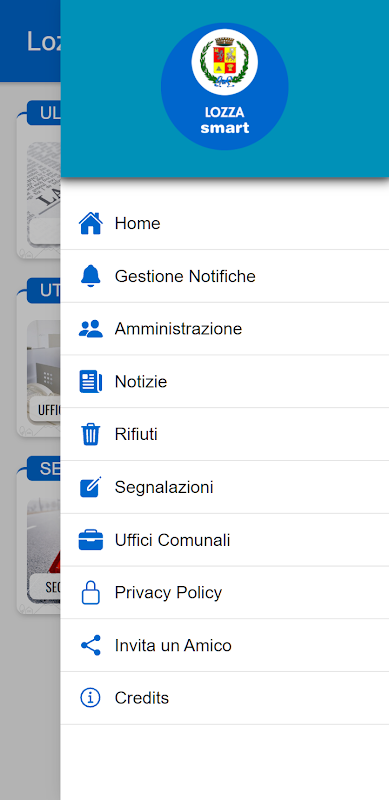Click the people icon for Amministrazione
This screenshot has height=800, width=389.
(91, 329)
